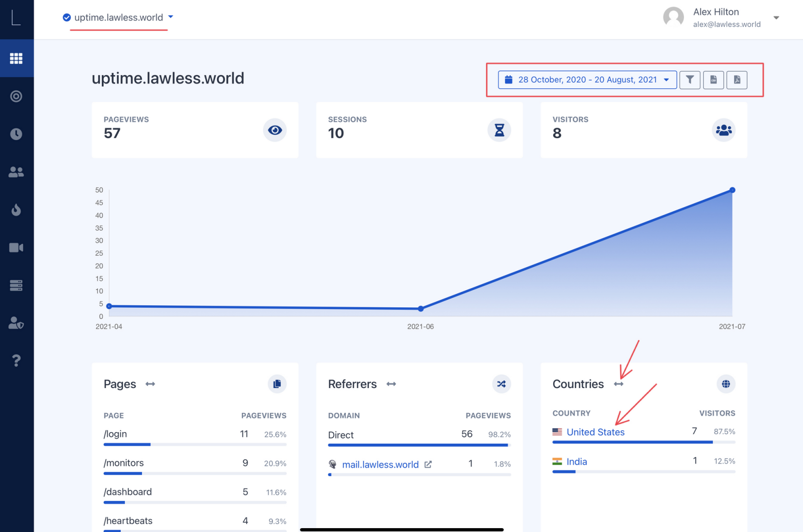This screenshot has height=532, width=803.
Task: Open the uptime.lawless.world site selector dropdown
Action: click(118, 18)
